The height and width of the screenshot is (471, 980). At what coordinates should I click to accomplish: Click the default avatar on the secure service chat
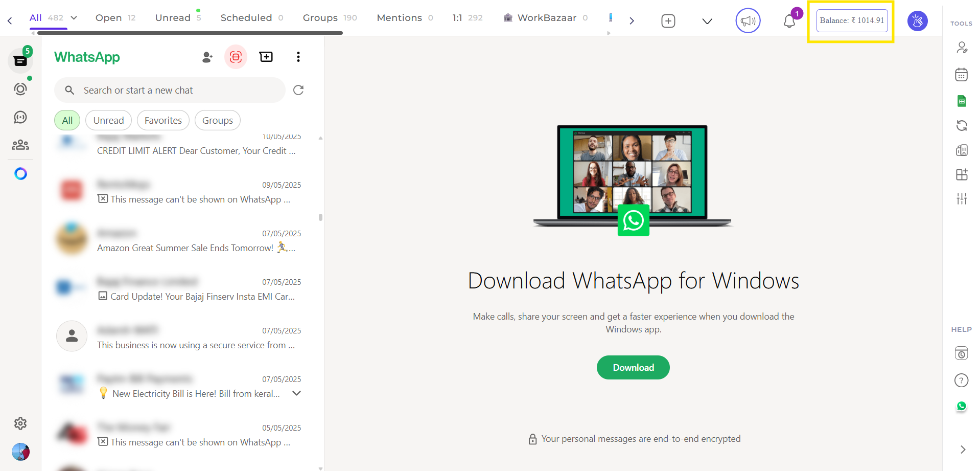click(72, 336)
